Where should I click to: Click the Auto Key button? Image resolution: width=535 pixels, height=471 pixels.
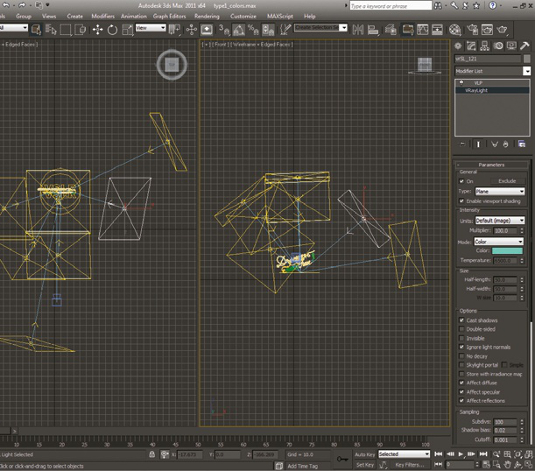[365, 454]
